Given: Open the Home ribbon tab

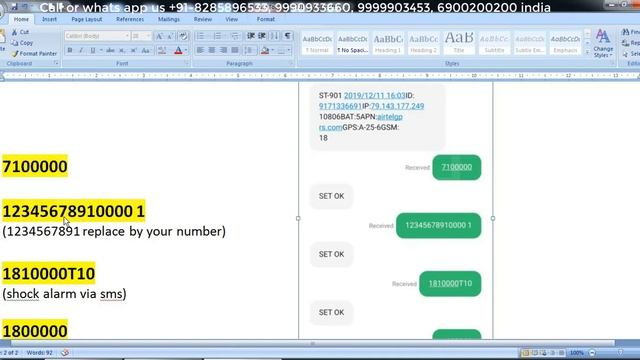Looking at the screenshot, I should click(21, 19).
